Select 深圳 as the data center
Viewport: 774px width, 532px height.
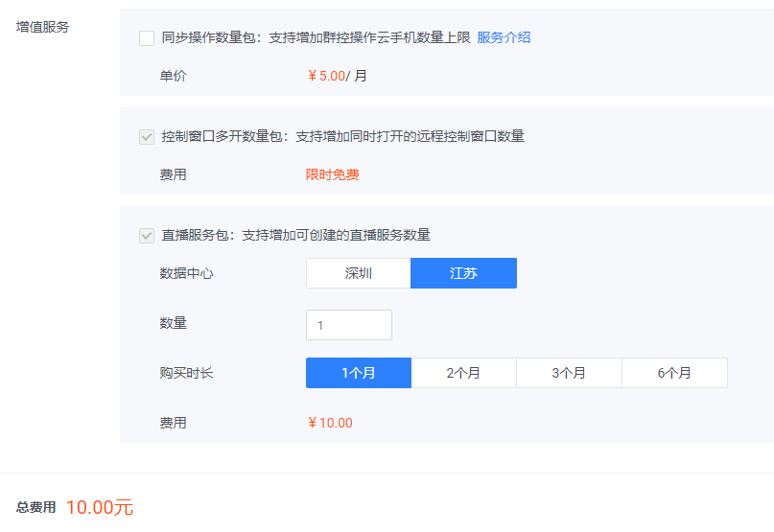[x=359, y=273]
